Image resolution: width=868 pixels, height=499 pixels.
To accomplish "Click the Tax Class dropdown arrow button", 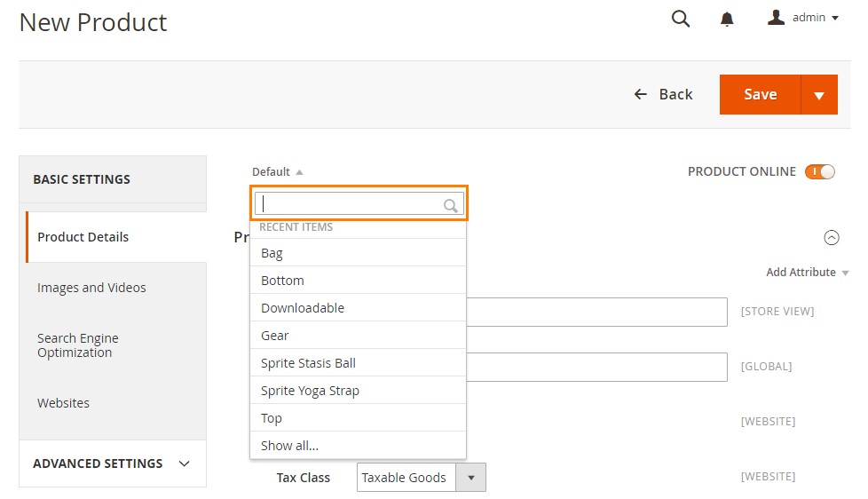I will tap(471, 478).
